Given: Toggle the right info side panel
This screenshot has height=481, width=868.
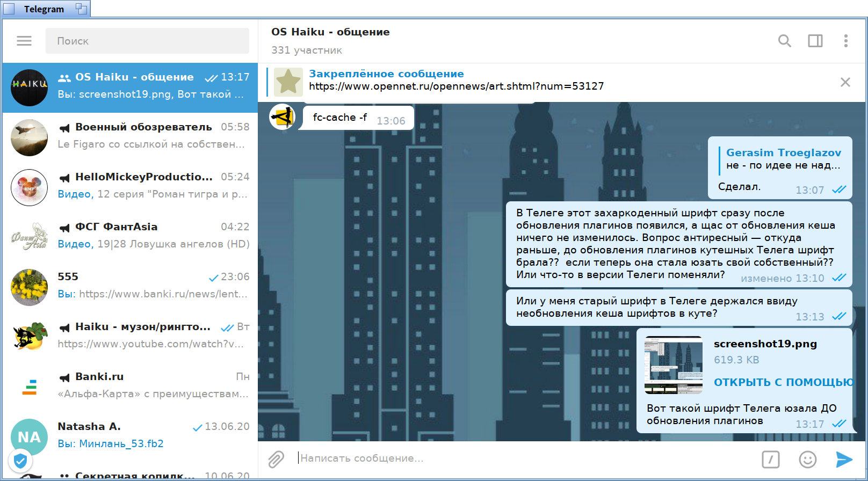Looking at the screenshot, I should [815, 41].
